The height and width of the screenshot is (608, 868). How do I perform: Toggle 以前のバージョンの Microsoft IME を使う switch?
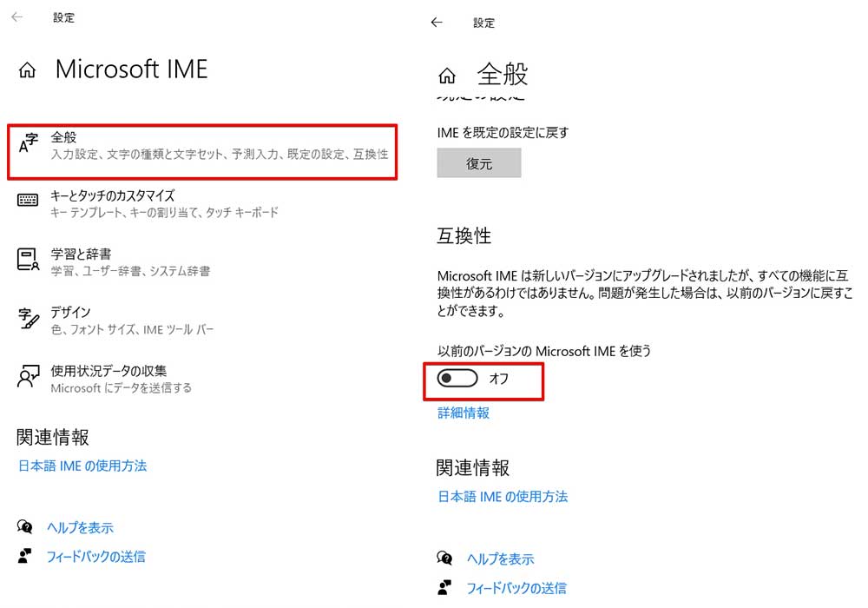point(457,379)
